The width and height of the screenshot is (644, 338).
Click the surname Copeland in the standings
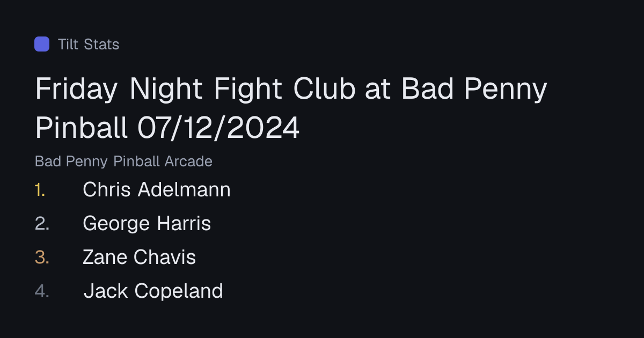click(179, 291)
